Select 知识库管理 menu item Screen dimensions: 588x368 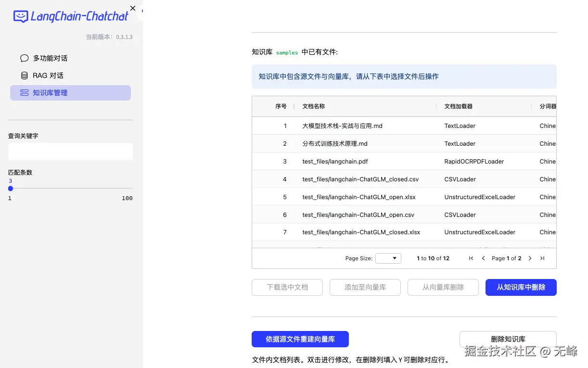coord(70,93)
